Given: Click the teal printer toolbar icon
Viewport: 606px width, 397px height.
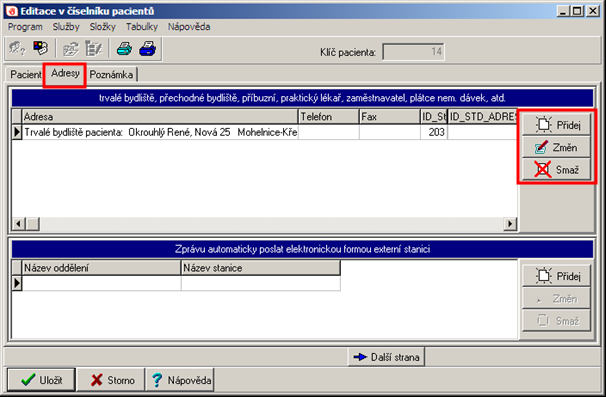Looking at the screenshot, I should click(x=124, y=49).
